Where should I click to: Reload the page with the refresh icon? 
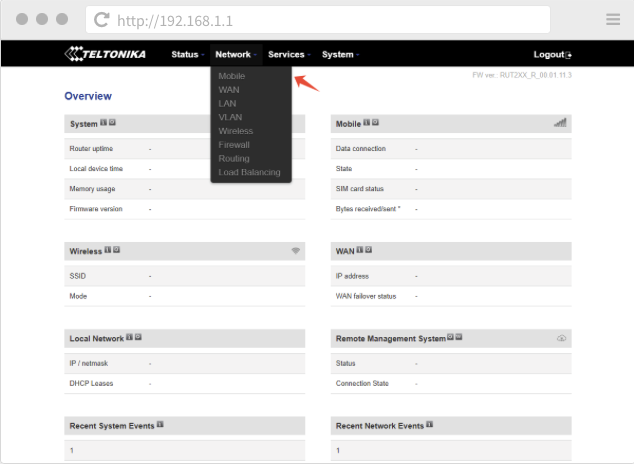[x=101, y=20]
